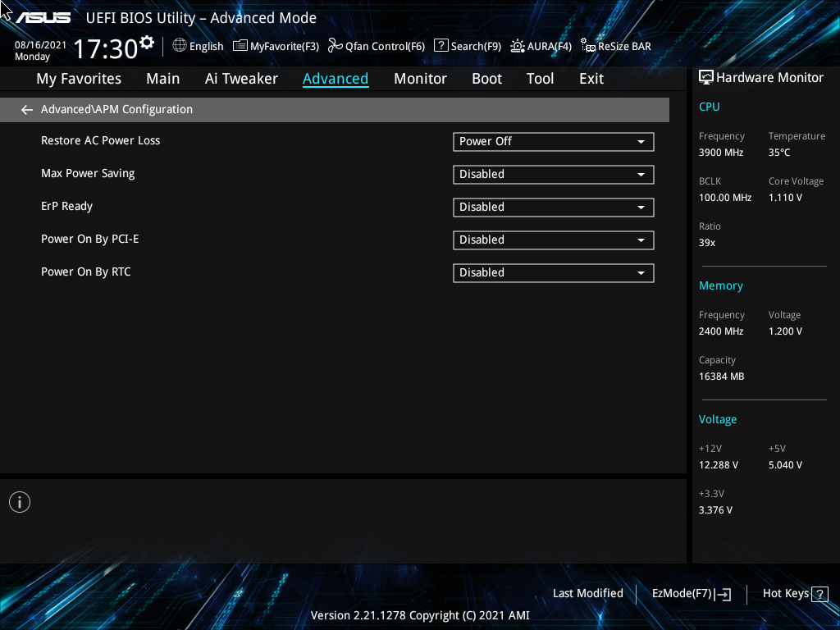Screen dimensions: 840x630
Task: Switch to EzMode(F7)
Action: pyautogui.click(x=682, y=594)
